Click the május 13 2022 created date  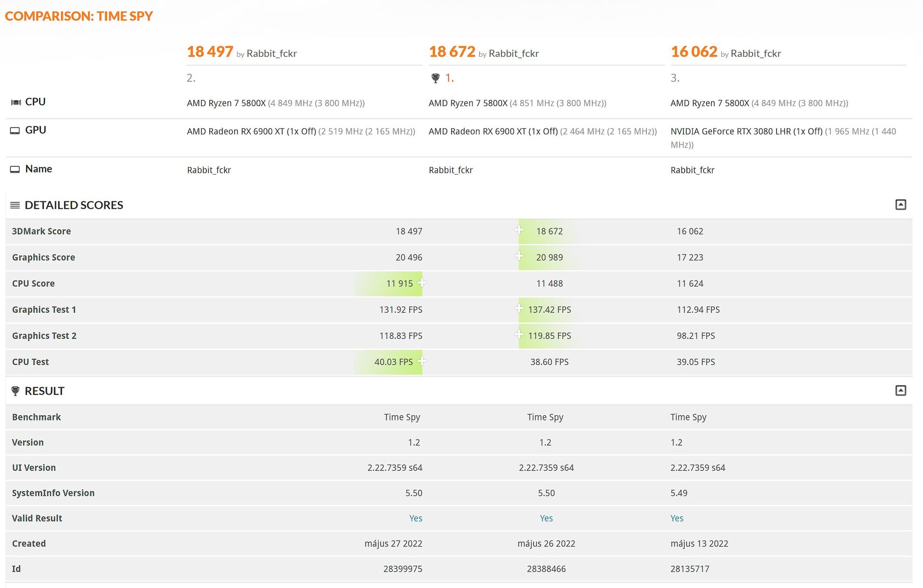[699, 543]
